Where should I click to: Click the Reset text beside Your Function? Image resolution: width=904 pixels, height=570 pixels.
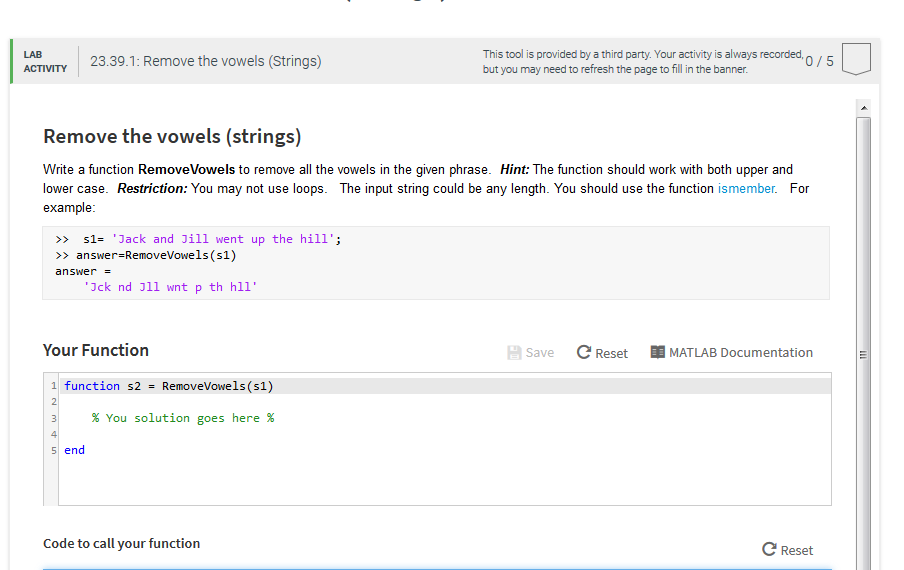(611, 353)
